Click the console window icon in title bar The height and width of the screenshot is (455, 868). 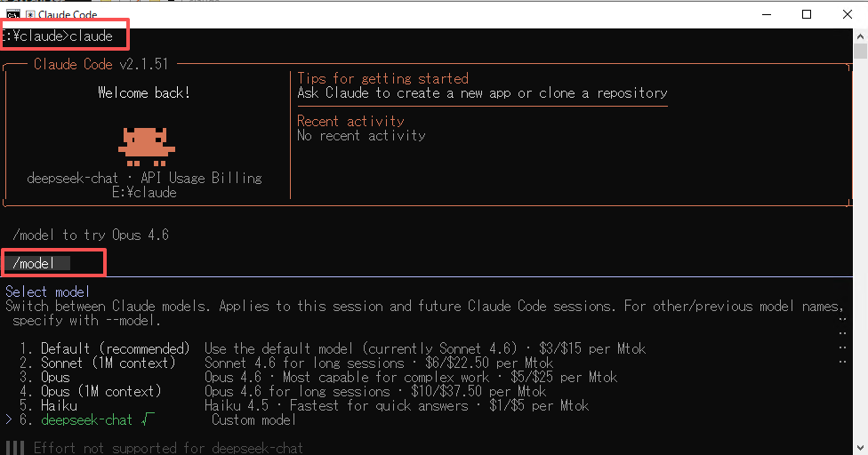(13, 14)
